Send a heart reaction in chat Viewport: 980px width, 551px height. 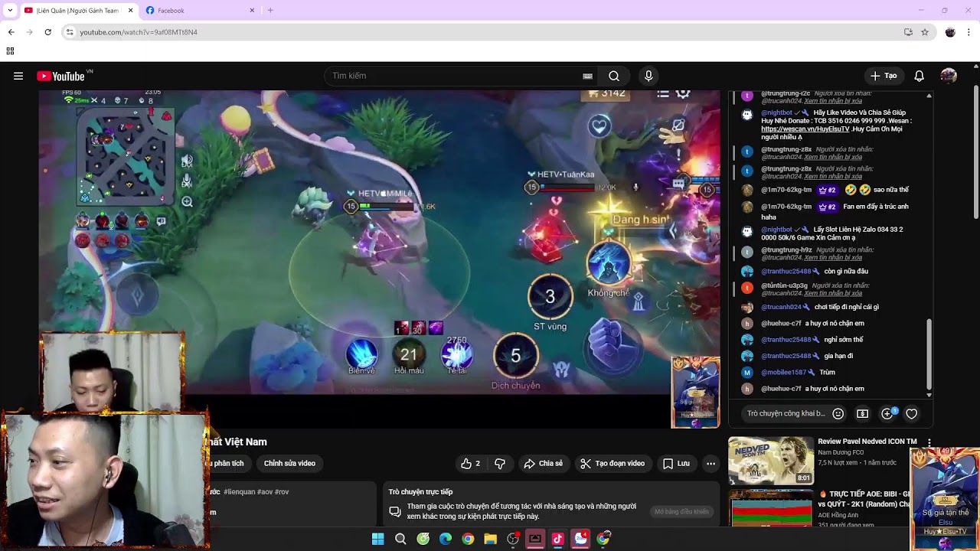click(x=912, y=413)
